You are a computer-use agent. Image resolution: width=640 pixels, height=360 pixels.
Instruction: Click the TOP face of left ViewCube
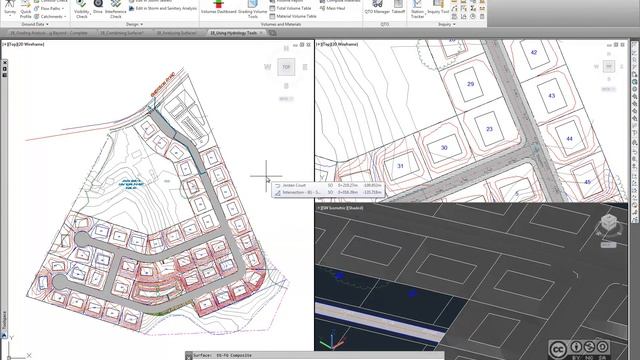pyautogui.click(x=286, y=67)
